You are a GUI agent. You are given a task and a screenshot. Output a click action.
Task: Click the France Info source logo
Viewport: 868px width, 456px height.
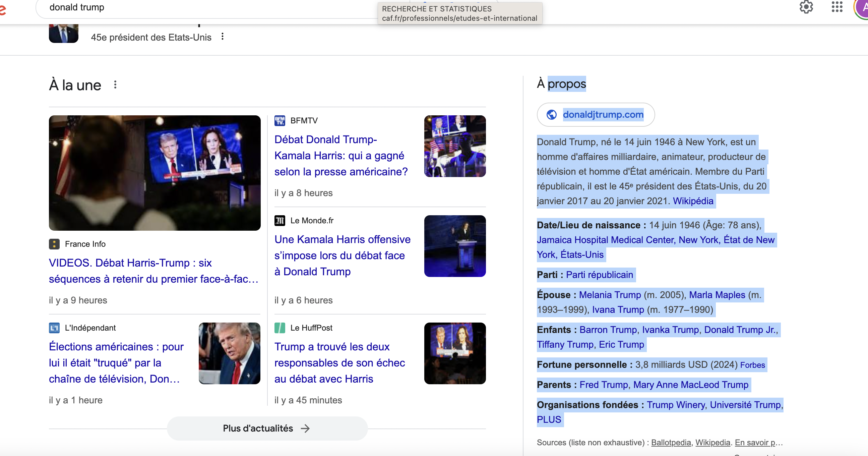click(x=54, y=244)
